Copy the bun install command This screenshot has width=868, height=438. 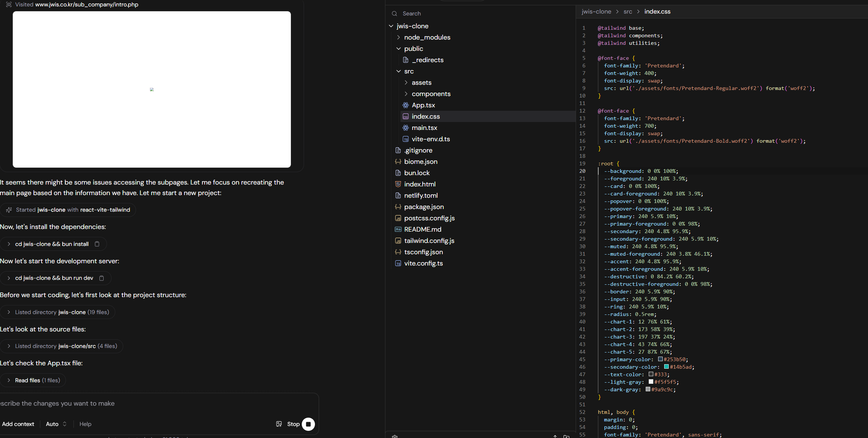click(x=97, y=244)
